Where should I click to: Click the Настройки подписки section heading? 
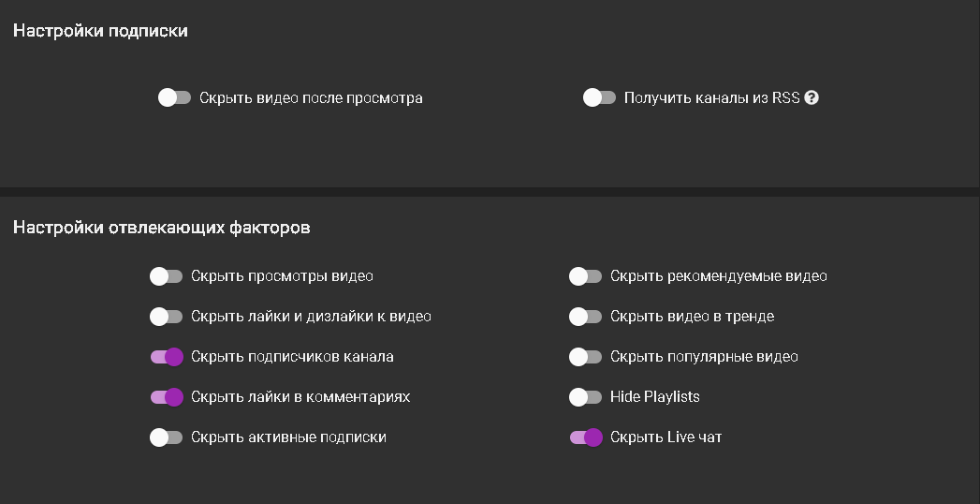100,31
